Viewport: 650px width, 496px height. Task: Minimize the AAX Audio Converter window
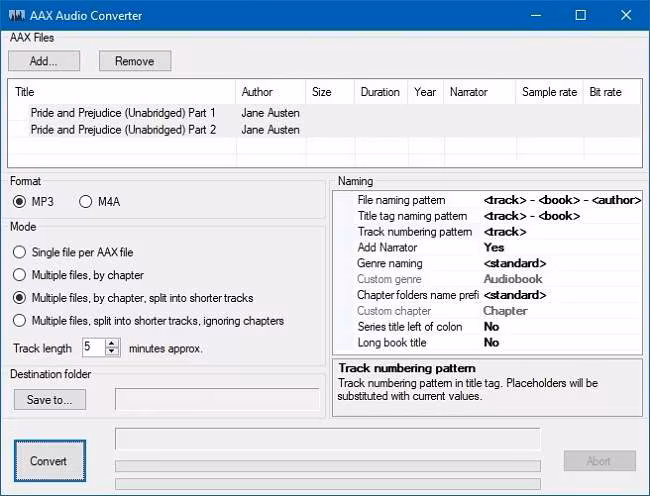pyautogui.click(x=536, y=15)
